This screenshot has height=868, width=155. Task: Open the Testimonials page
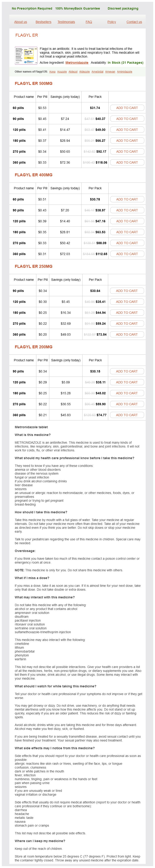pyautogui.click(x=66, y=22)
